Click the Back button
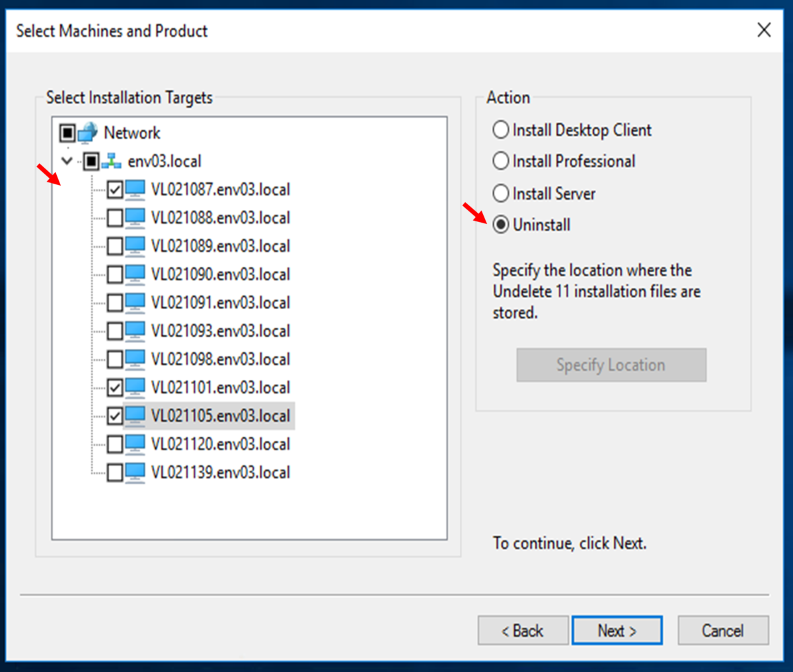The image size is (793, 672). point(523,630)
